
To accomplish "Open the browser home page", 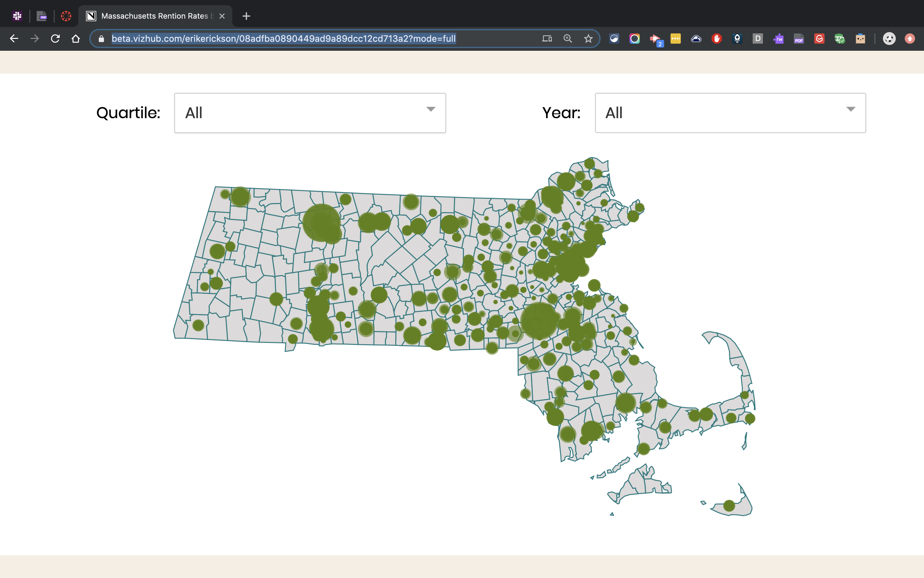I will [x=76, y=39].
